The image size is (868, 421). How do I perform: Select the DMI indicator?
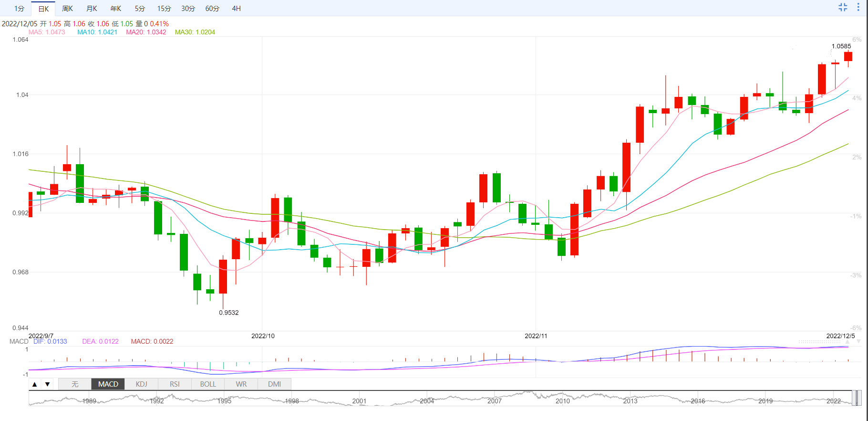coord(274,384)
